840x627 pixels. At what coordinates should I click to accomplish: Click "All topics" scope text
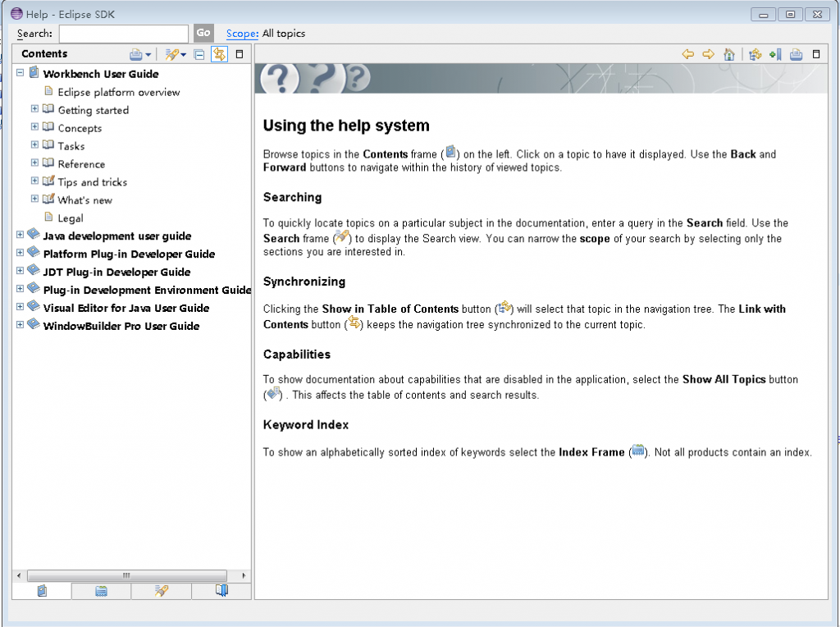(x=284, y=33)
